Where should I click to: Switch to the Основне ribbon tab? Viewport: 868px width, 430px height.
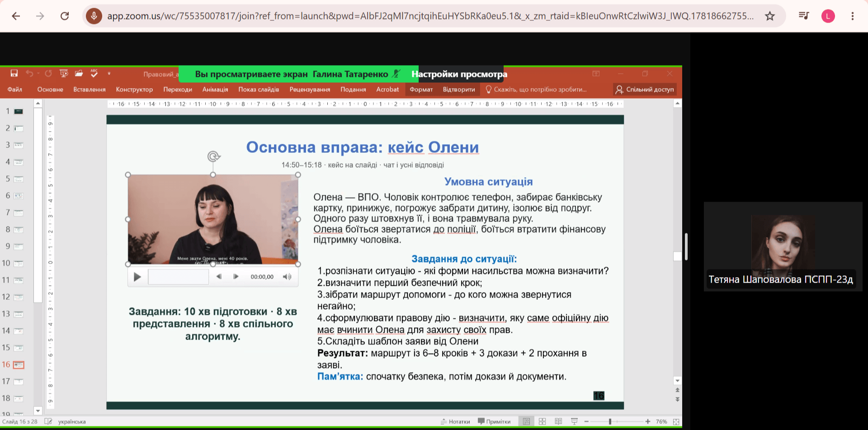pyautogui.click(x=50, y=90)
